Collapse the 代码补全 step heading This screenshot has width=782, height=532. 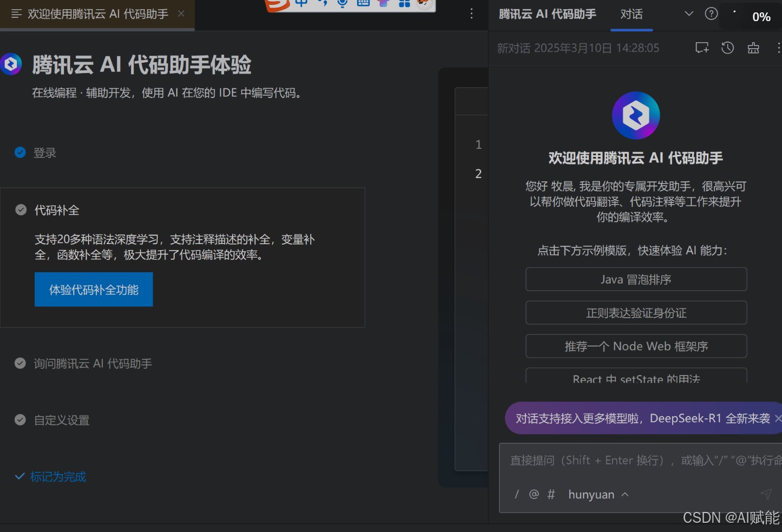57,210
